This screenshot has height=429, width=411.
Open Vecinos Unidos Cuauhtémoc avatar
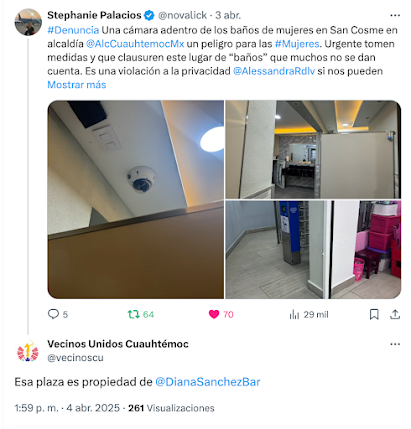coord(28,351)
